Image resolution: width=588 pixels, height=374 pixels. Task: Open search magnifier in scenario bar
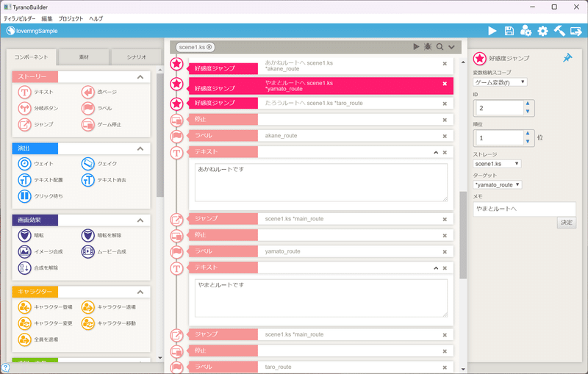440,47
